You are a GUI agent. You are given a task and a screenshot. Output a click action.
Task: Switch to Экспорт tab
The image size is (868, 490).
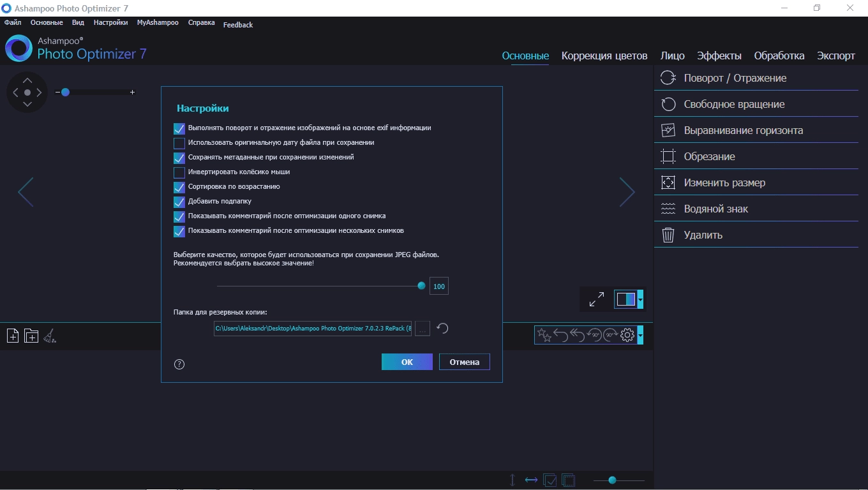point(836,56)
